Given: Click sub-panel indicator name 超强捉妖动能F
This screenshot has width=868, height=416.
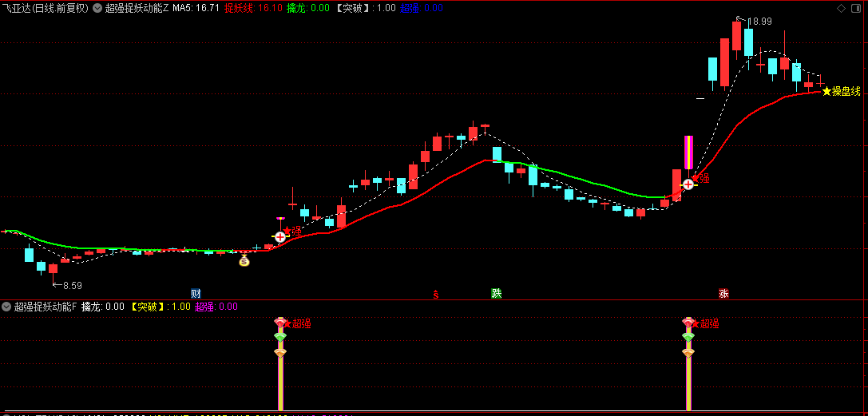Looking at the screenshot, I should pyautogui.click(x=46, y=307).
